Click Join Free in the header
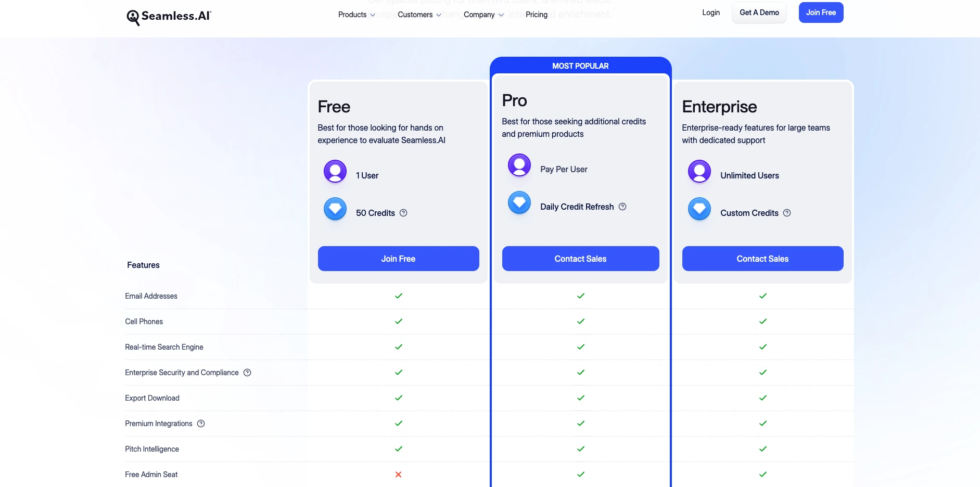 821,12
